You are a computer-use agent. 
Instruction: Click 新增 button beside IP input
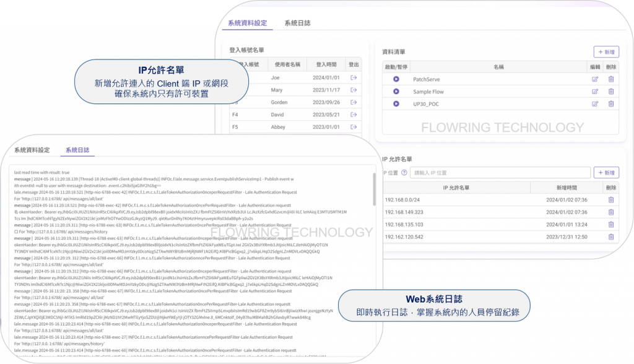coord(606,173)
